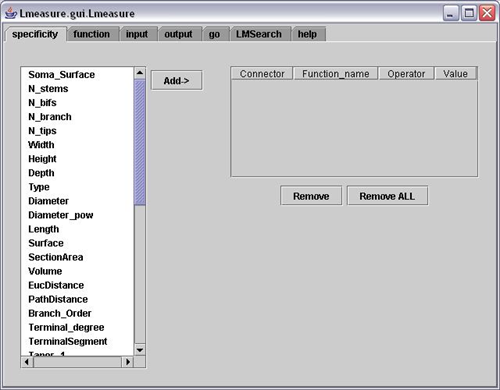Click the Function_name column header
This screenshot has height=390, width=500.
pos(336,74)
